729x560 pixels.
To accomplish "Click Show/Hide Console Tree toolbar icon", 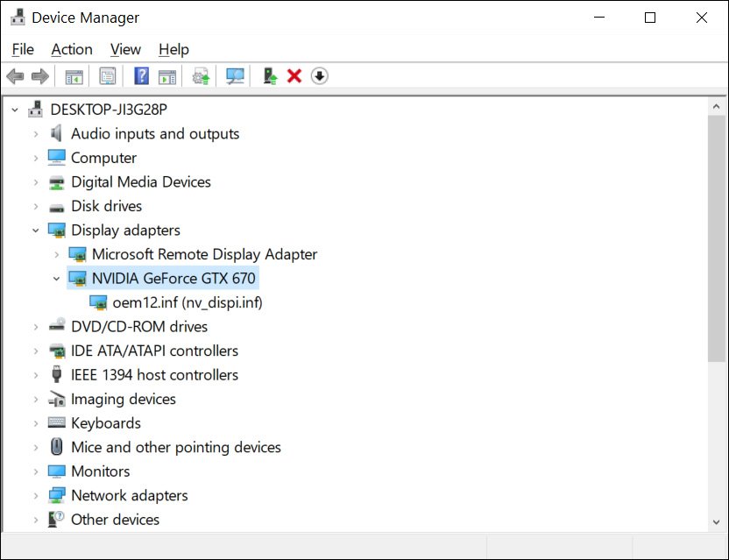I will click(74, 76).
